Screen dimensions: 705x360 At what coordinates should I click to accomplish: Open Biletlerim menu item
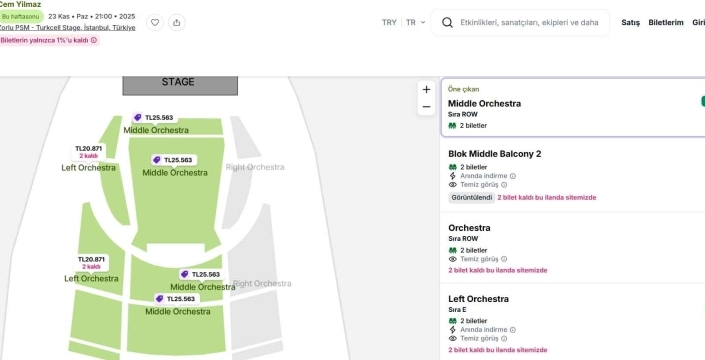click(665, 22)
